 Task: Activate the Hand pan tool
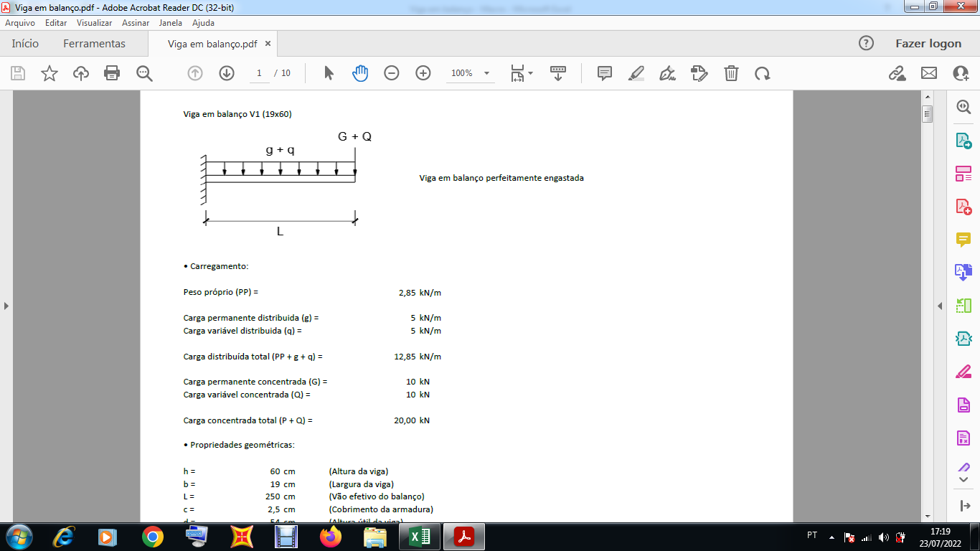click(x=360, y=73)
